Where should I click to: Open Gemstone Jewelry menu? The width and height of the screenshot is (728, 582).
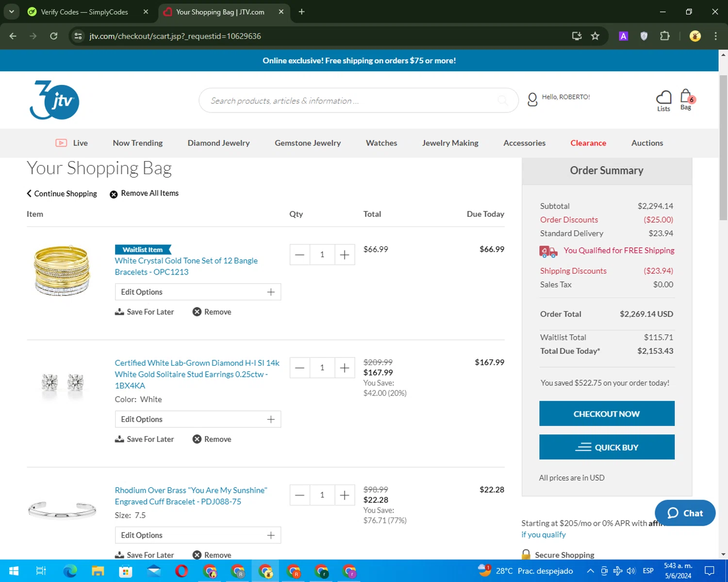click(308, 143)
